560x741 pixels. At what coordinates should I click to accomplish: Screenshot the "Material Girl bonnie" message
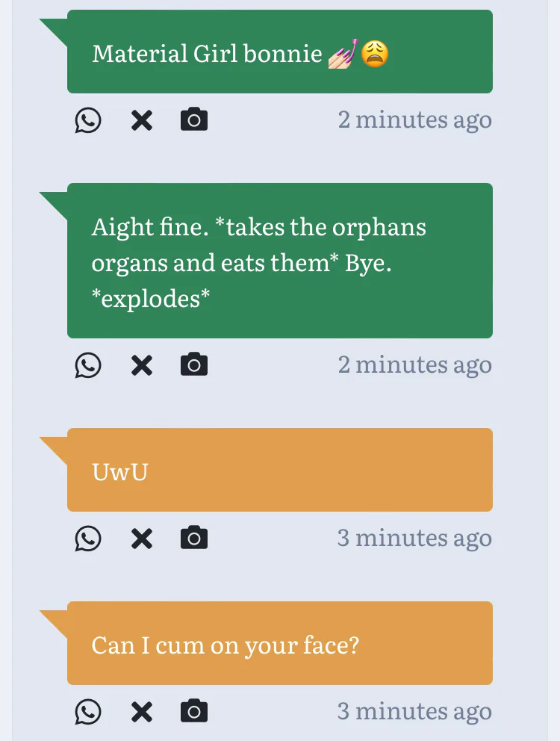(194, 120)
